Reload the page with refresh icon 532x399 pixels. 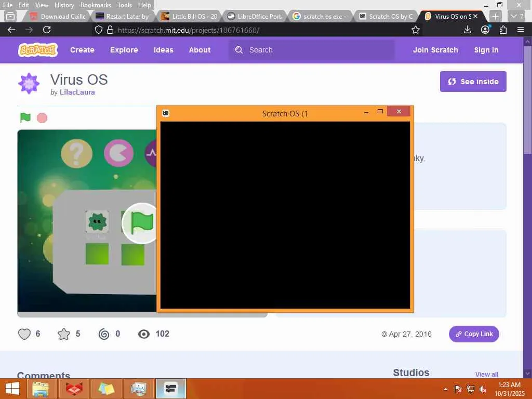point(47,30)
